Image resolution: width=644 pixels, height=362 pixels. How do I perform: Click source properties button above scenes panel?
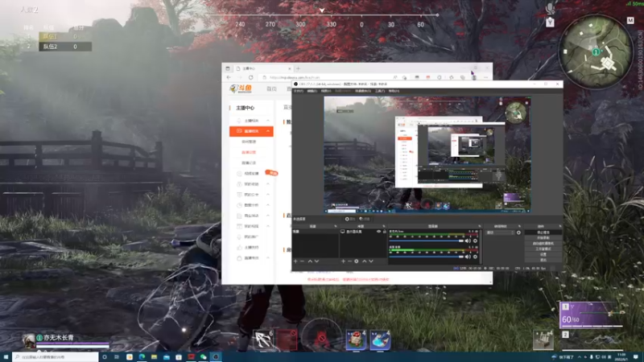[350, 219]
